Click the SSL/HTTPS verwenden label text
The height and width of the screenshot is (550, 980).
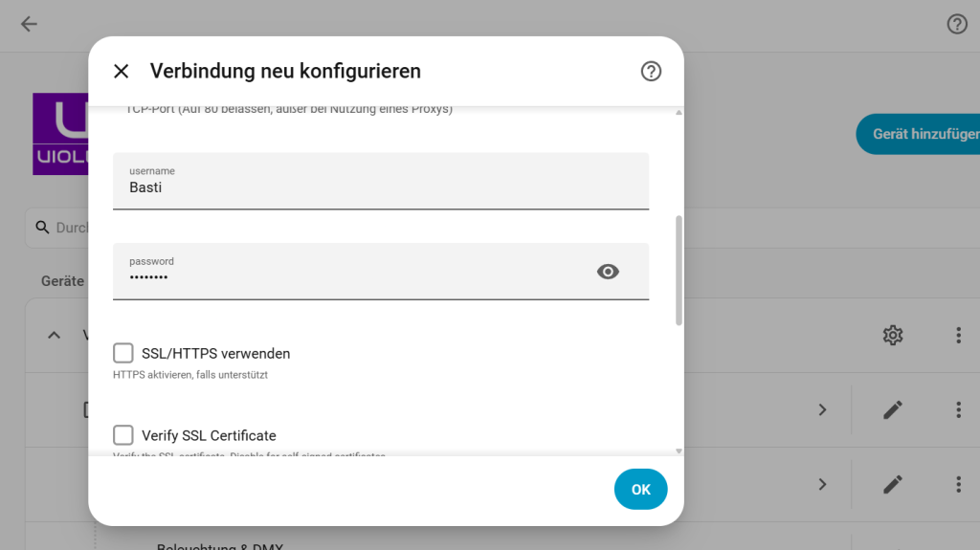pyautogui.click(x=215, y=354)
